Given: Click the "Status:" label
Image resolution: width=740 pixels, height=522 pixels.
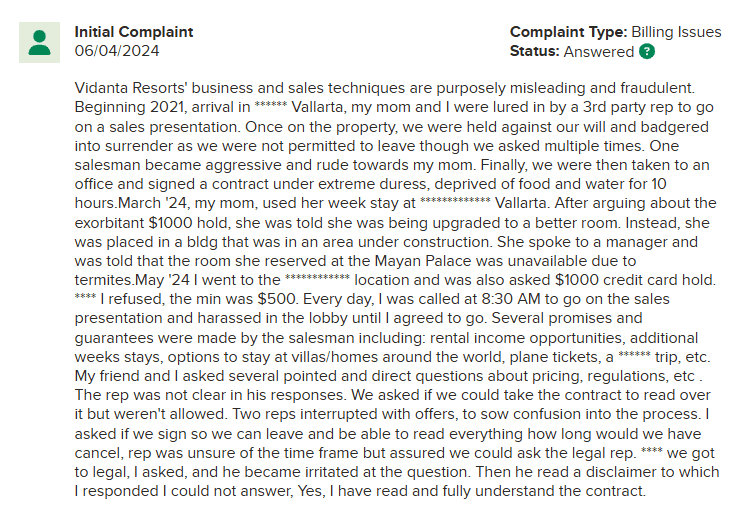Looking at the screenshot, I should pos(535,51).
